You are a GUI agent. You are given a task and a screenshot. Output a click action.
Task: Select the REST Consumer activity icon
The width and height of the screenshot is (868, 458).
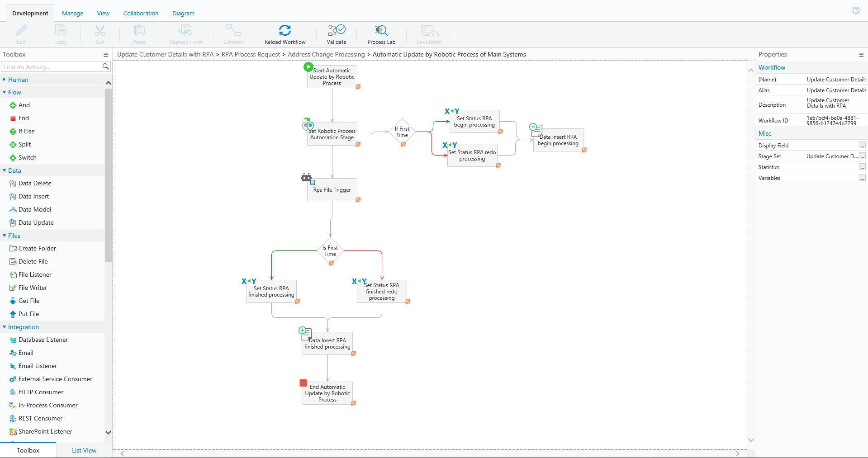click(x=13, y=419)
